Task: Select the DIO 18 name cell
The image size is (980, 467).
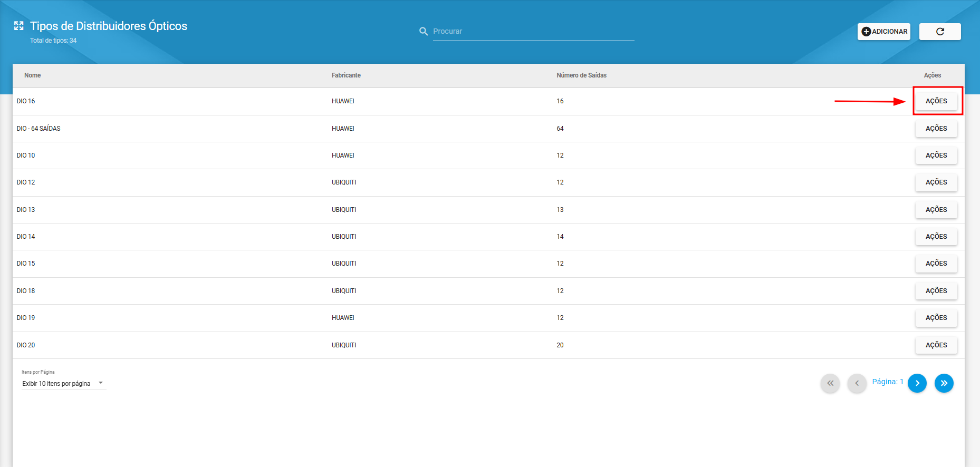Action: pos(26,291)
